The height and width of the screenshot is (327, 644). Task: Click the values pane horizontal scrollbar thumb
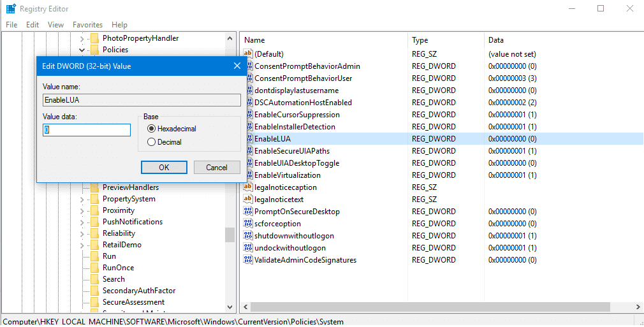(x=430, y=307)
